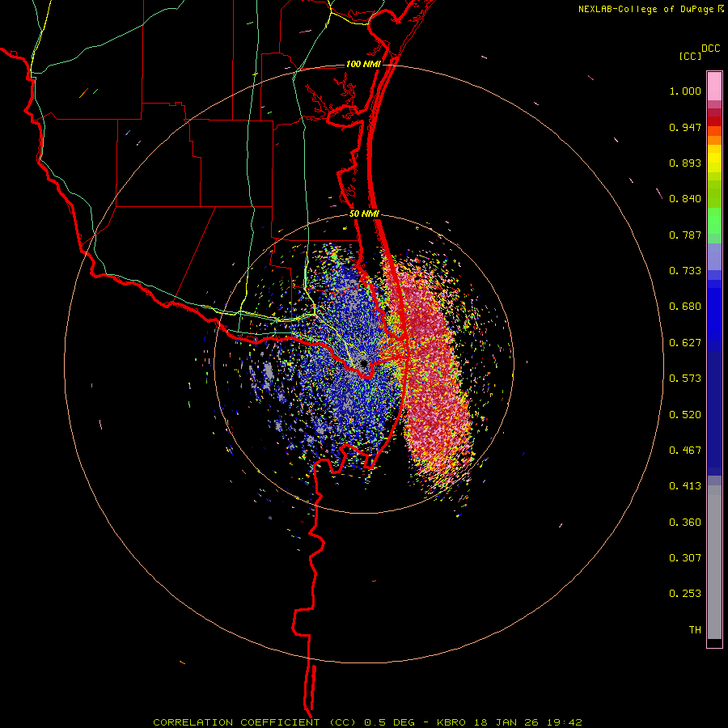Select the 0.573 scale value
Screen dimensions: 728x728
[x=685, y=379]
